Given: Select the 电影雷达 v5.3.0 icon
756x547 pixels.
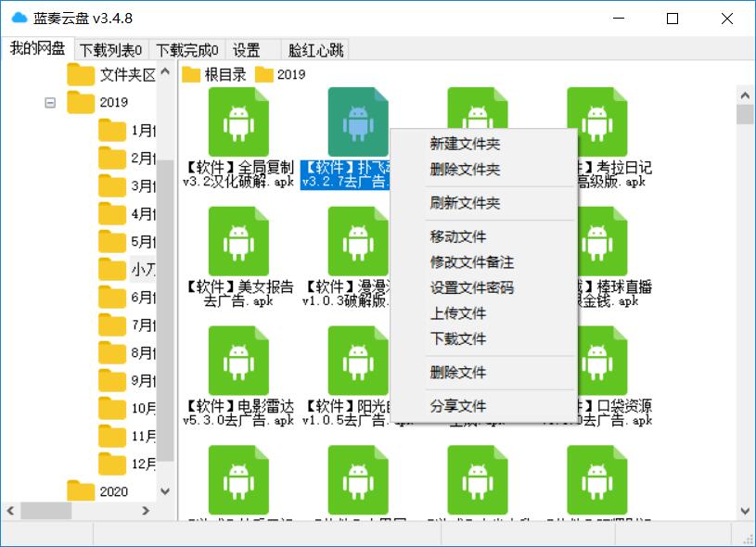Looking at the screenshot, I should tap(238, 362).
